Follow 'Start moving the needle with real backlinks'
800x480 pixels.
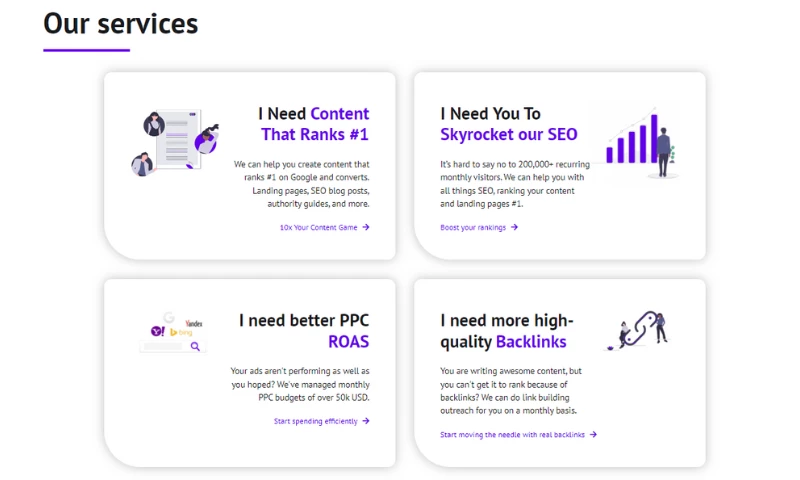pyautogui.click(x=512, y=434)
